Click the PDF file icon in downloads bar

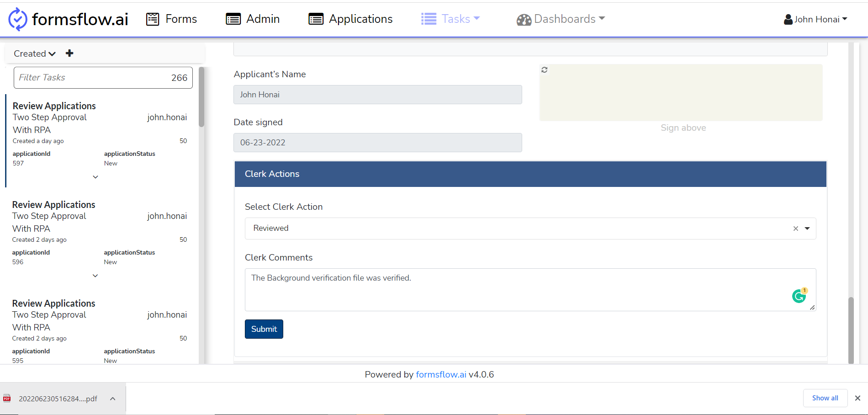[7, 399]
